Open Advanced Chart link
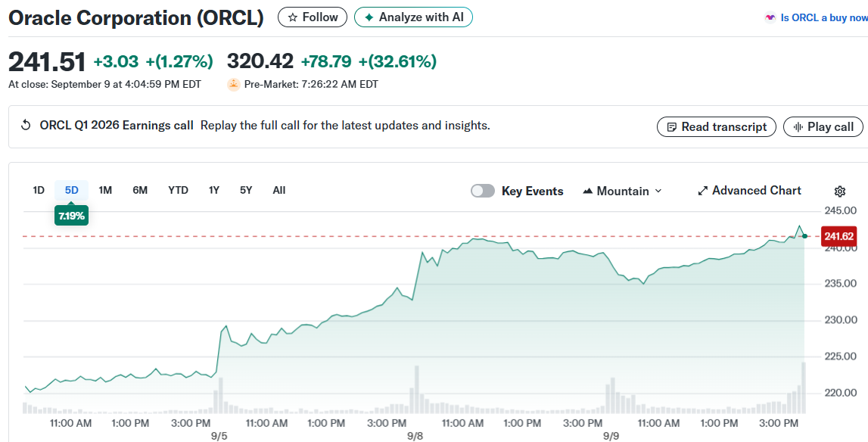The image size is (868, 442). pyautogui.click(x=749, y=191)
